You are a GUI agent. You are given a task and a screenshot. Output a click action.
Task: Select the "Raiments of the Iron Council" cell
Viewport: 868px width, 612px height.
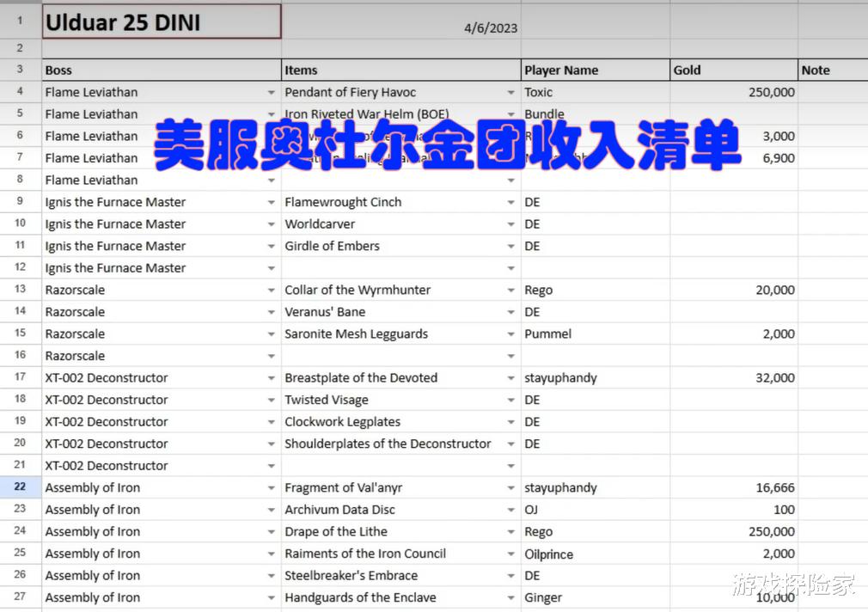(x=401, y=554)
